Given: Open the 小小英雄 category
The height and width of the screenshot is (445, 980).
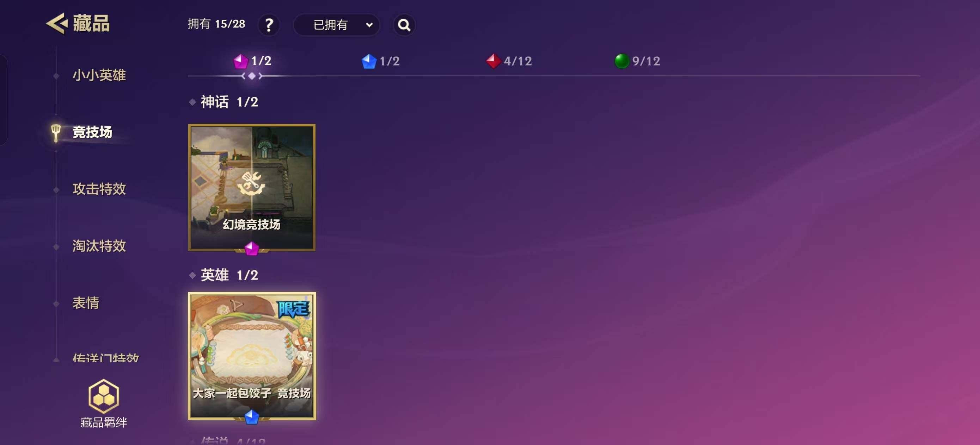Looking at the screenshot, I should coord(99,75).
